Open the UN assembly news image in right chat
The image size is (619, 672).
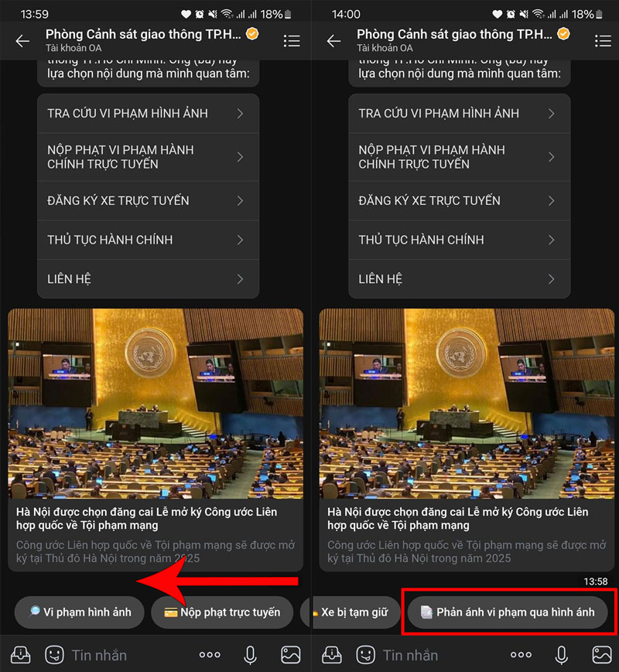tap(467, 404)
